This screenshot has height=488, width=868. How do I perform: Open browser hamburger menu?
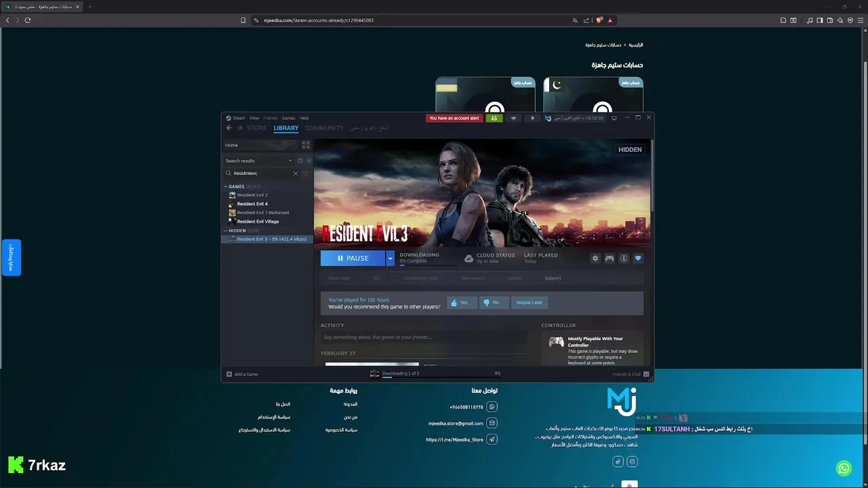pyautogui.click(x=861, y=20)
